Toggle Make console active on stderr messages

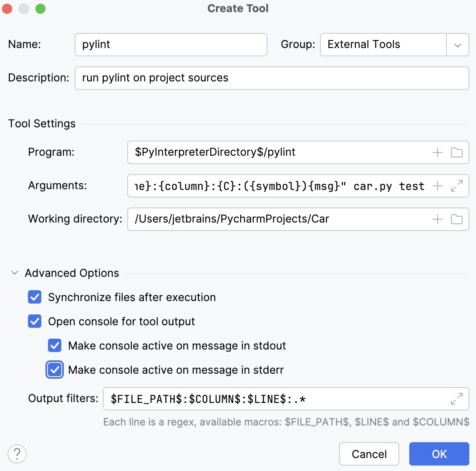coord(54,370)
